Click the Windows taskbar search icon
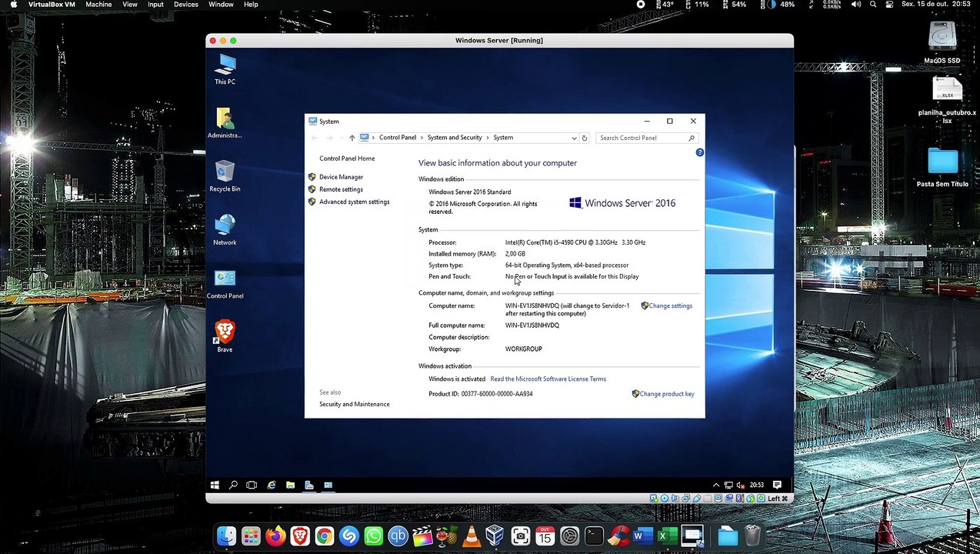The width and height of the screenshot is (980, 554). 233,485
